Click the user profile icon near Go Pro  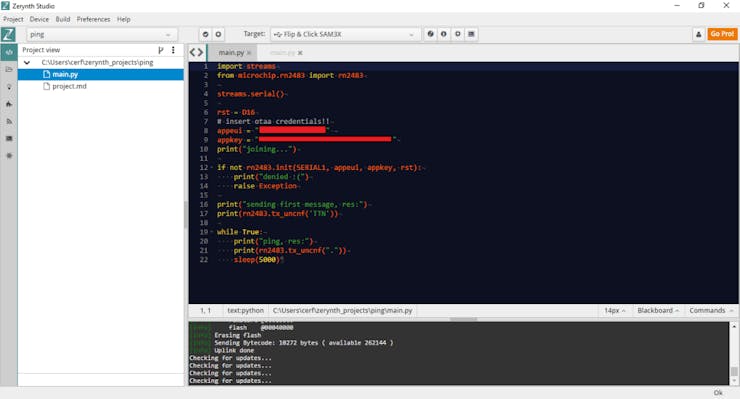[x=698, y=34]
